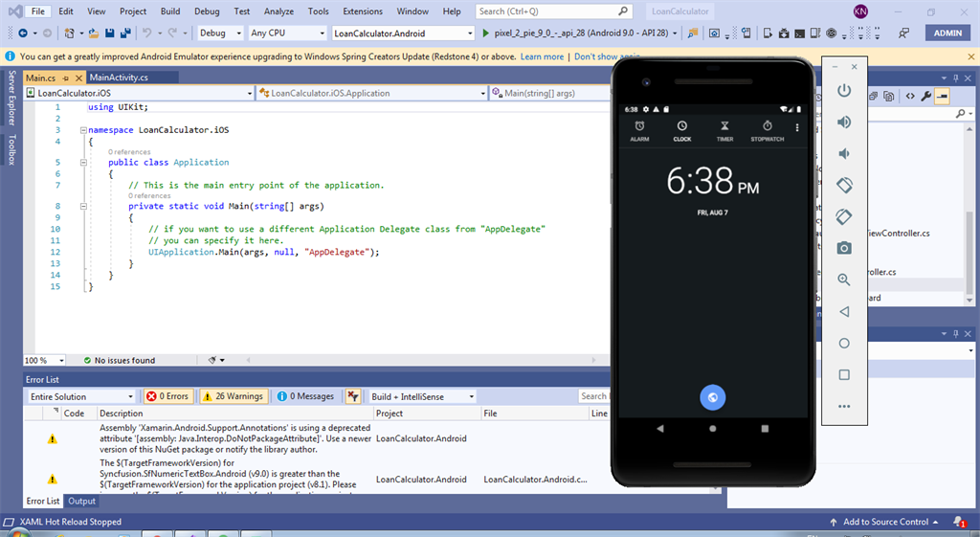
Task: Click the New Project toolbar icon
Action: [69, 34]
